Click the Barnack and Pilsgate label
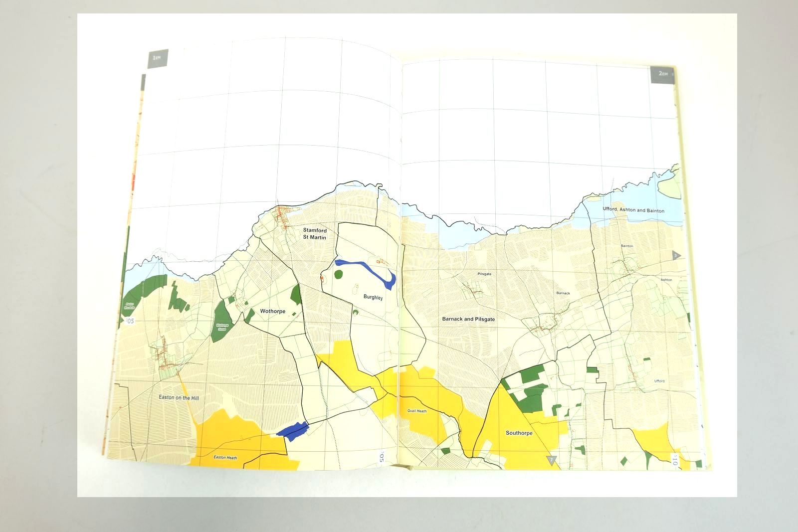The width and height of the screenshot is (798, 532). pyautogui.click(x=468, y=319)
